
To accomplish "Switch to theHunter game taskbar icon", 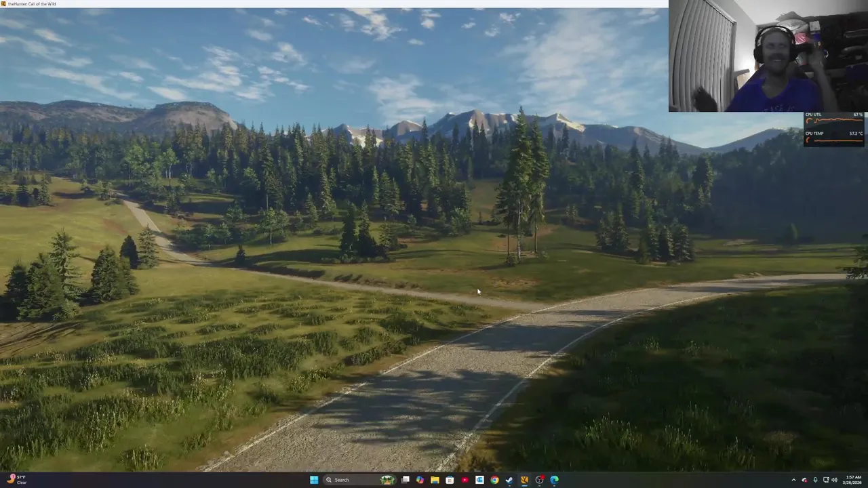I will 524,480.
